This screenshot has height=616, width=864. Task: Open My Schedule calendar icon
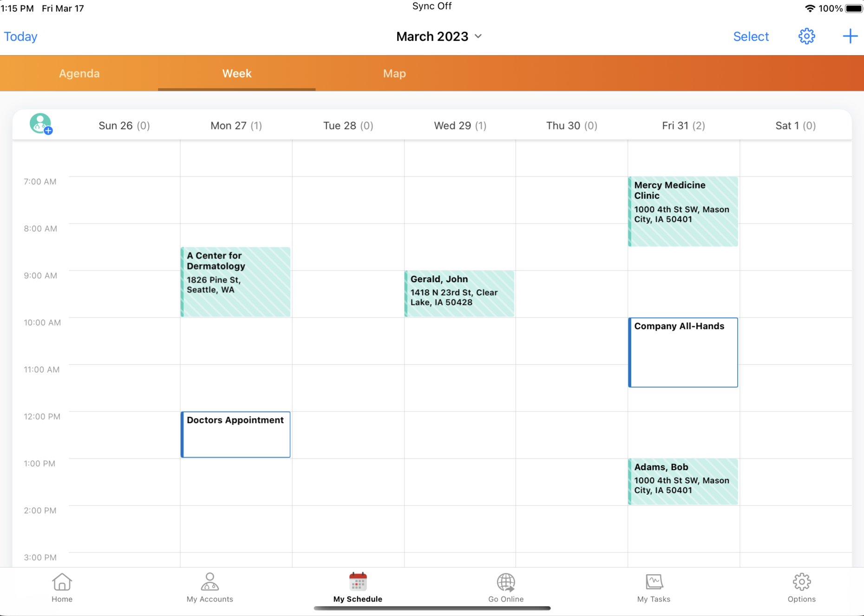(357, 581)
